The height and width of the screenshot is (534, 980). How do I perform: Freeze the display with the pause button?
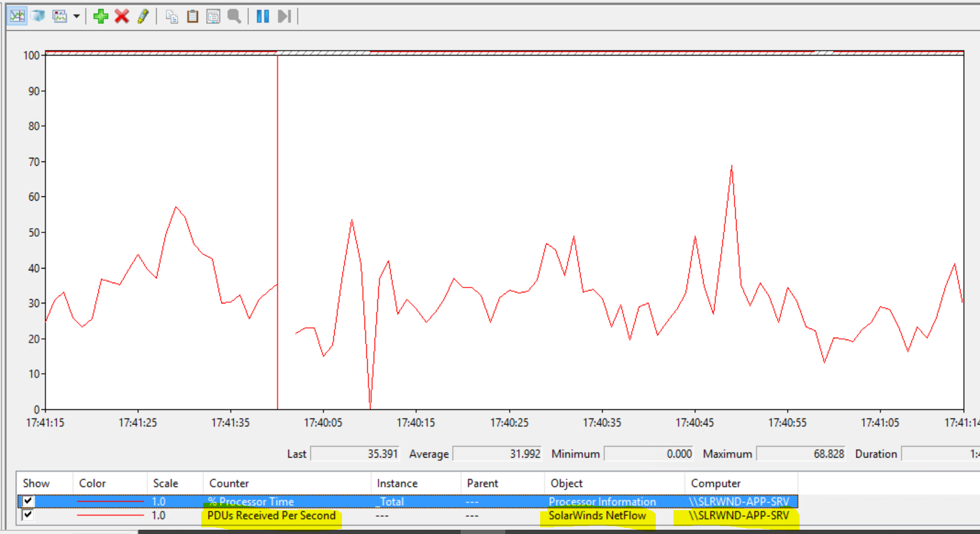[263, 16]
